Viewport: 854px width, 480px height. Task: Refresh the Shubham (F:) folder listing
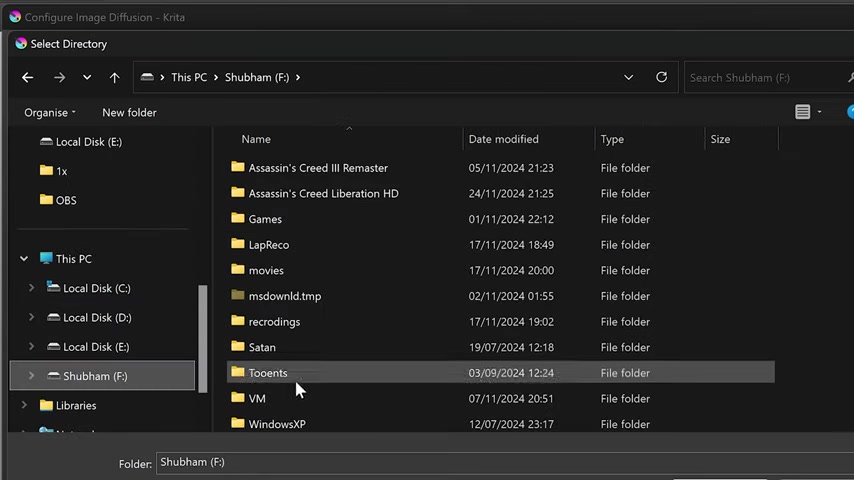(x=662, y=77)
